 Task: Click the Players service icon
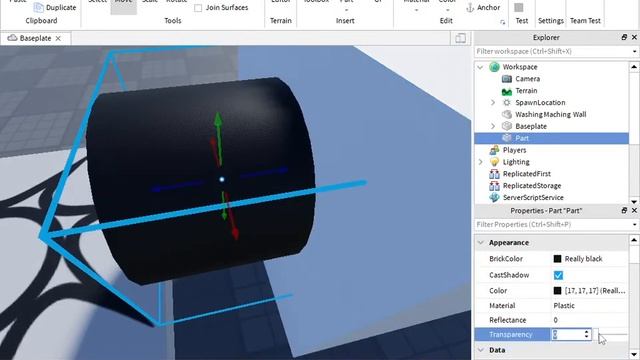(x=494, y=150)
